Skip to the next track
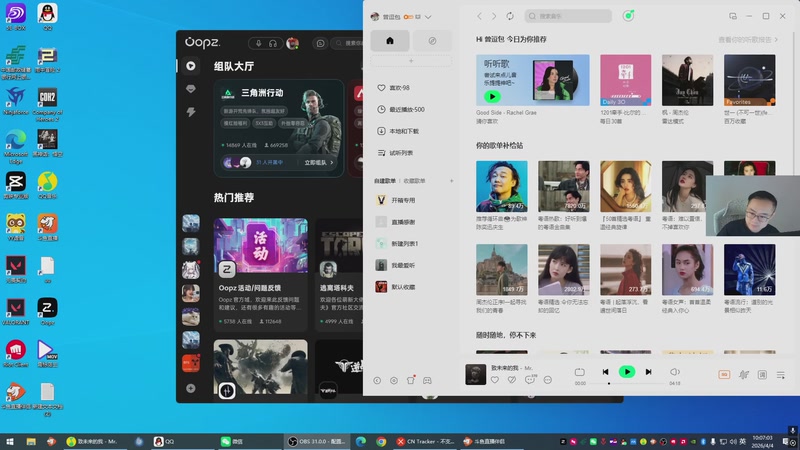800x450 pixels. (x=648, y=372)
